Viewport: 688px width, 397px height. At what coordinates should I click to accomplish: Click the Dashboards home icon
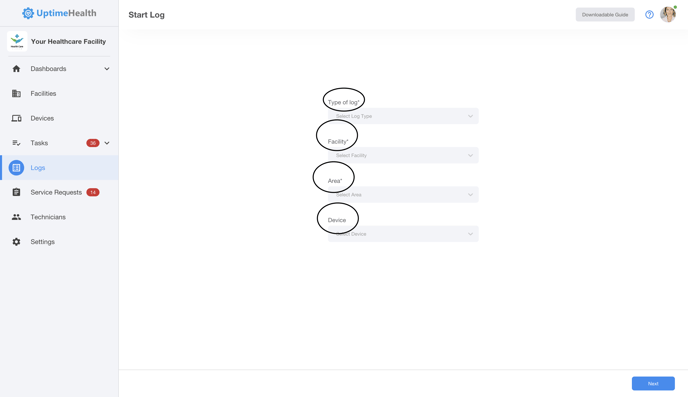(x=16, y=69)
